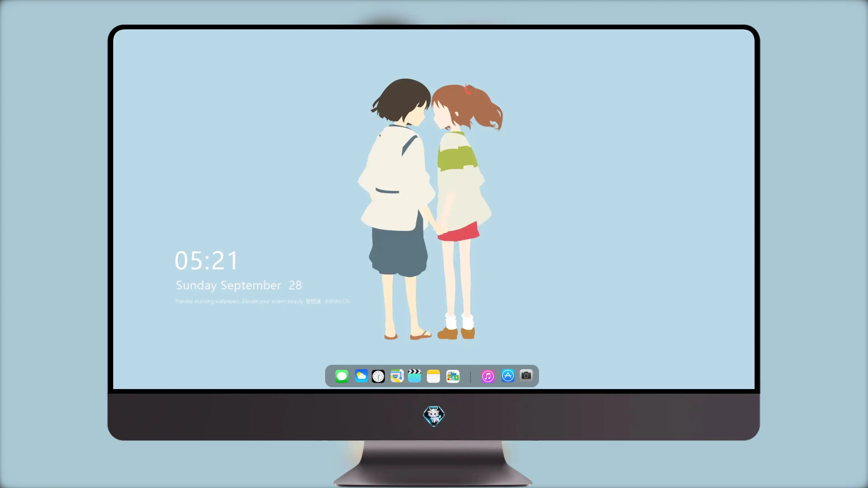Click the dragon mascot logo on monitor chin
Image resolution: width=868 pixels, height=488 pixels.
coord(434,416)
